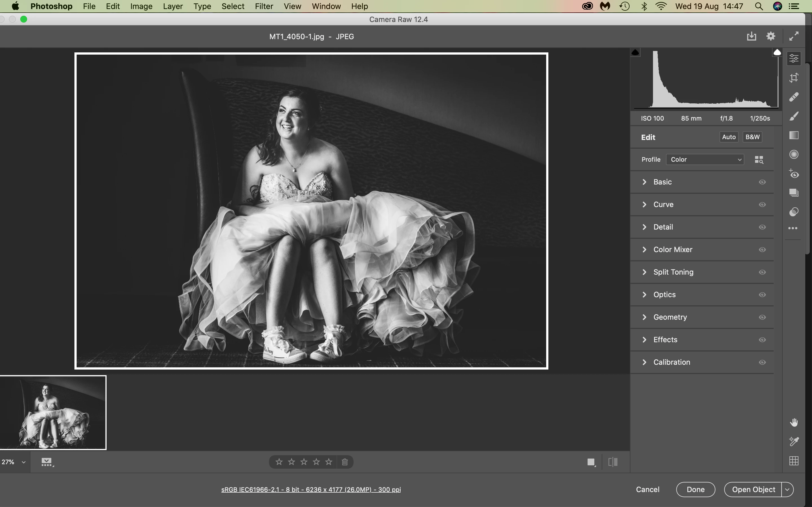This screenshot has height=507, width=812.
Task: Toggle the grid overlay icon
Action: pyautogui.click(x=794, y=461)
